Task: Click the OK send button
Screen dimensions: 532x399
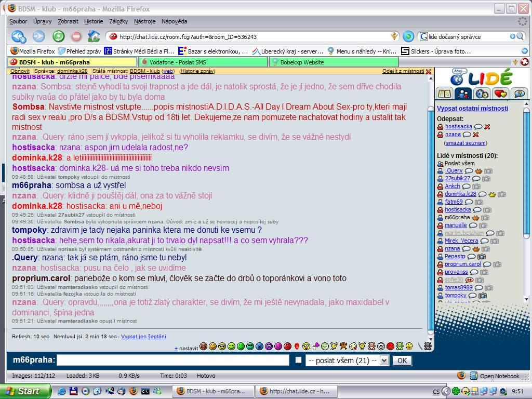Action: click(402, 361)
